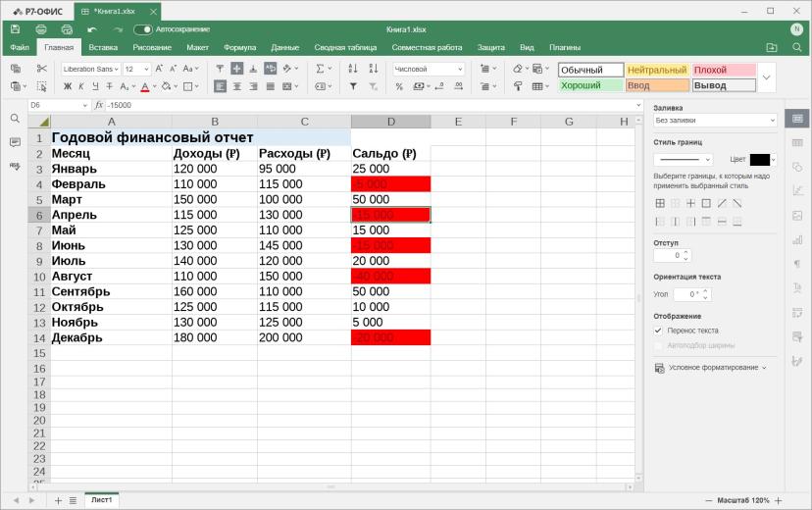Viewport: 812px width, 510px height.
Task: Align cell content to the top
Action: [220, 69]
